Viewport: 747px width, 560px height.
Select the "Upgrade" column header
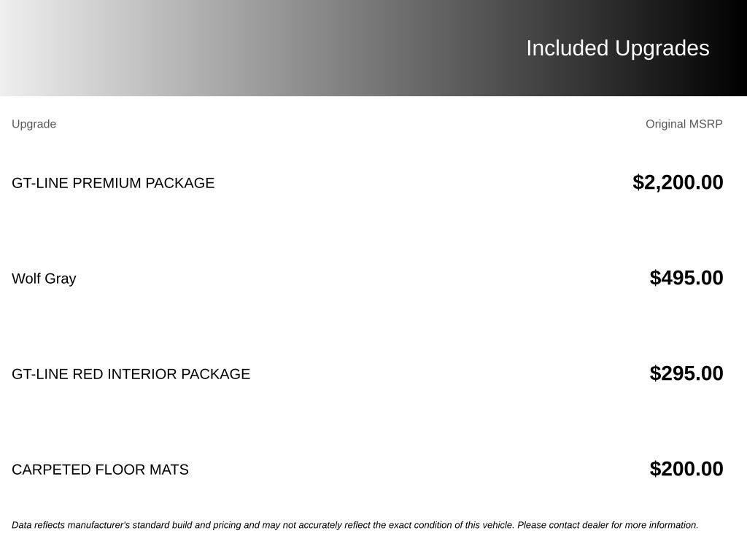tap(34, 124)
